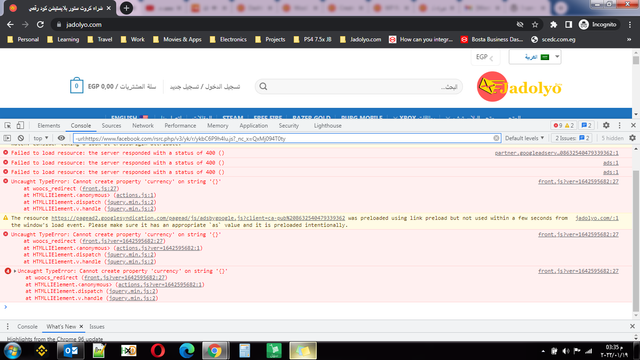
Task: Switch to the Lighthouse tab
Action: (328, 126)
